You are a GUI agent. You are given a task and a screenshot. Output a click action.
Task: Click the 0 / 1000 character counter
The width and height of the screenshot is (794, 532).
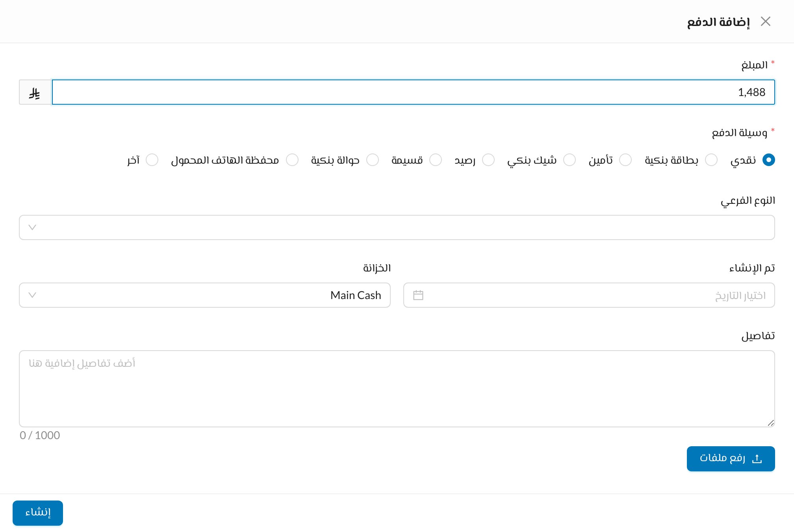(40, 436)
